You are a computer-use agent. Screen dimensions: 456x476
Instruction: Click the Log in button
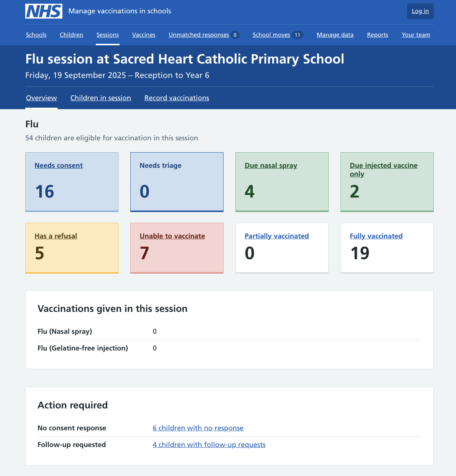(x=420, y=11)
